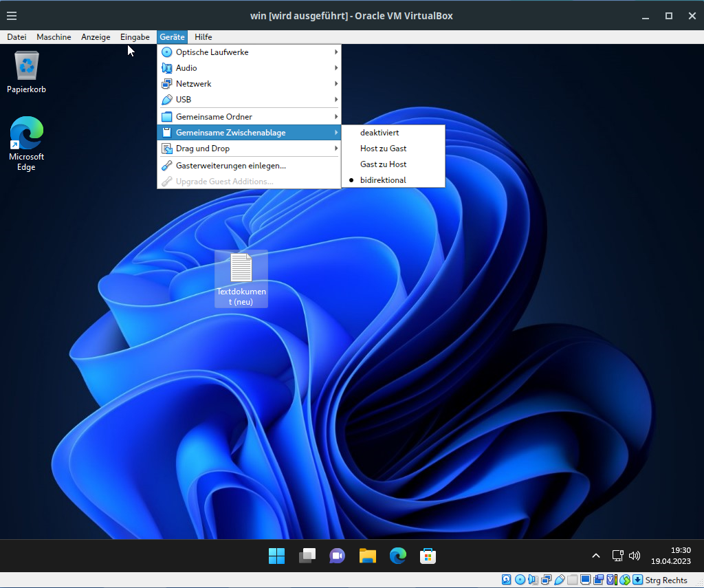
Task: Open the Windows Start menu
Action: tap(276, 556)
